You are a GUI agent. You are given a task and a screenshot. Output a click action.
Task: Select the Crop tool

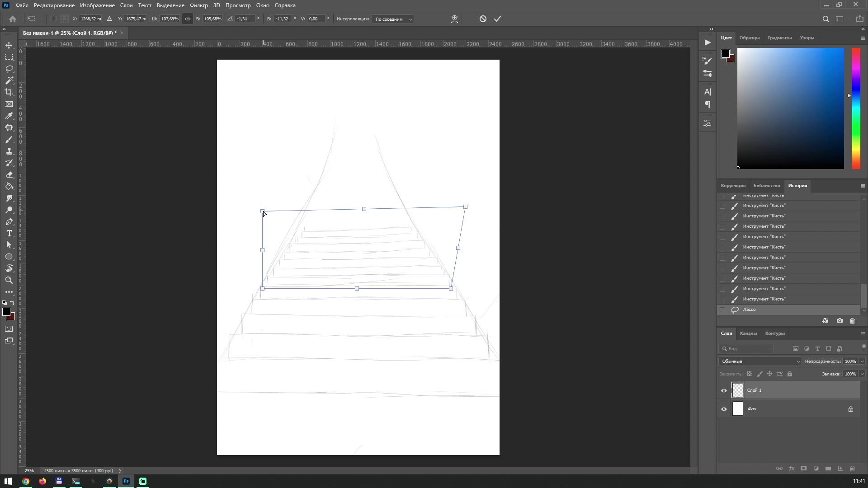(x=9, y=92)
